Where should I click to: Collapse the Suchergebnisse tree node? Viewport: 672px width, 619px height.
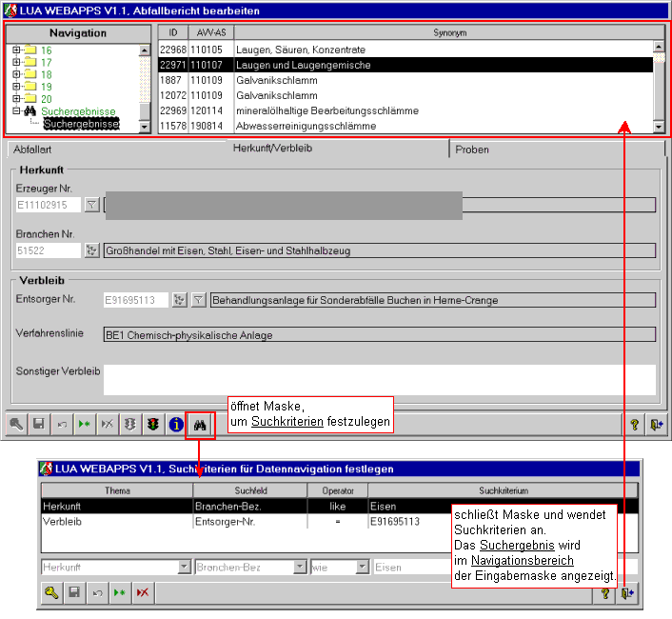(x=16, y=111)
